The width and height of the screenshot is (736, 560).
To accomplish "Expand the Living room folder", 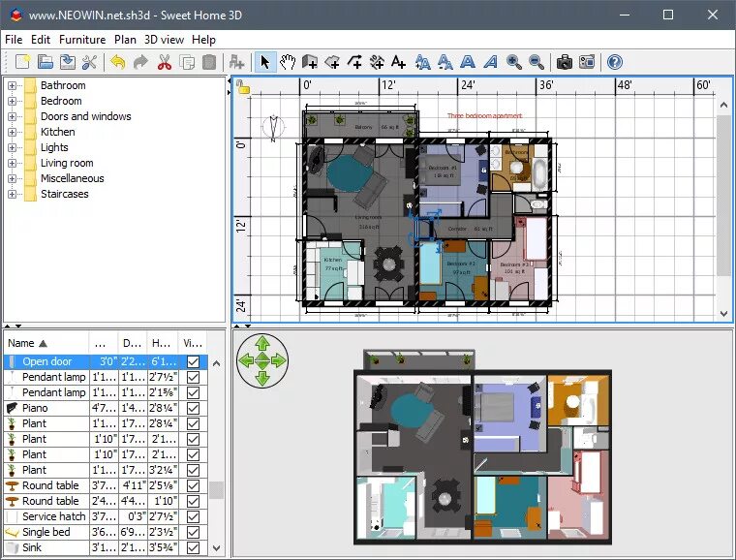I will [13, 163].
